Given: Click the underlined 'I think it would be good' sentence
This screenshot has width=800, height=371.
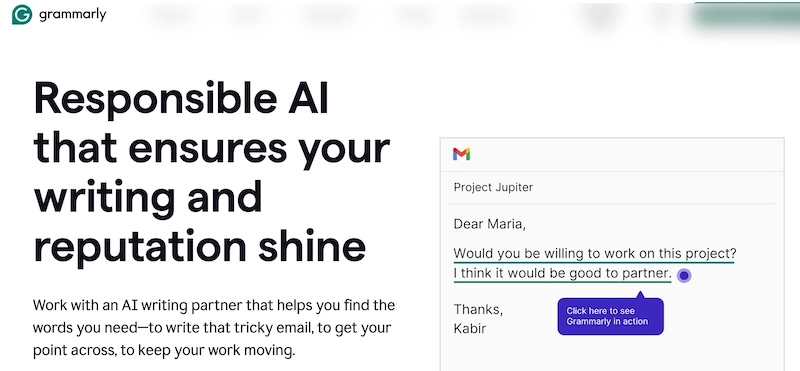Looking at the screenshot, I should [562, 274].
